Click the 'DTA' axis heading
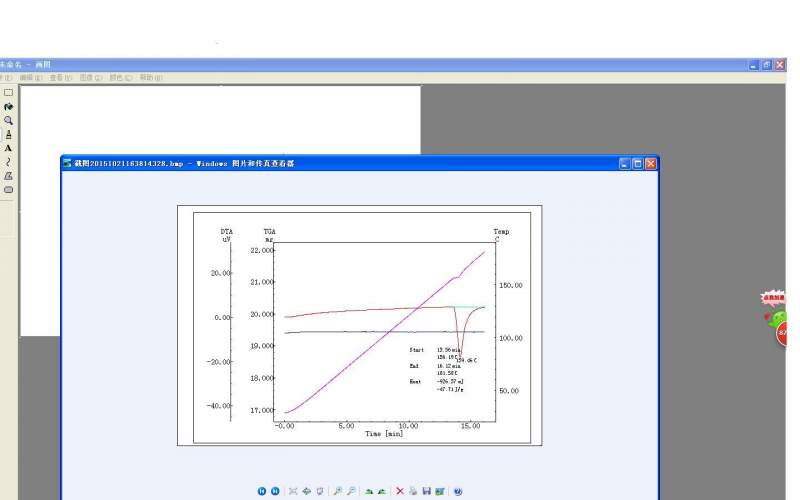800x500 pixels. pos(227,232)
